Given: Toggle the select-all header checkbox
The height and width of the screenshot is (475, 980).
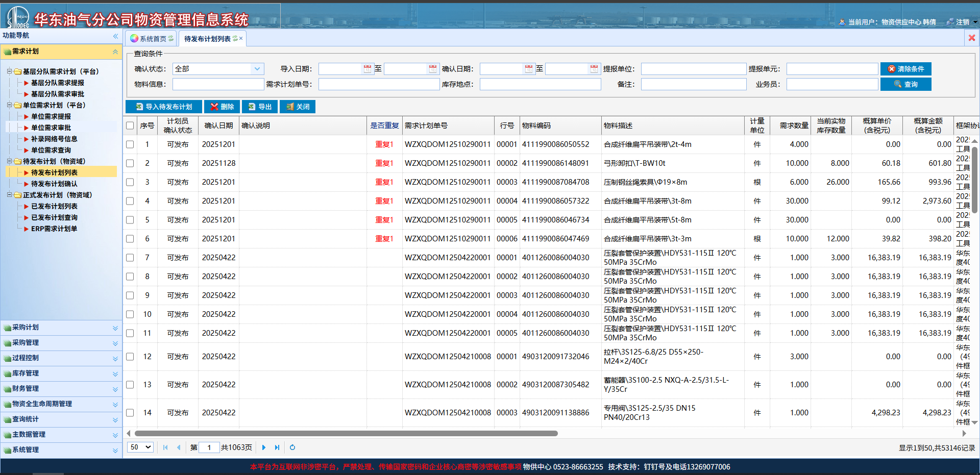Looking at the screenshot, I should [130, 126].
